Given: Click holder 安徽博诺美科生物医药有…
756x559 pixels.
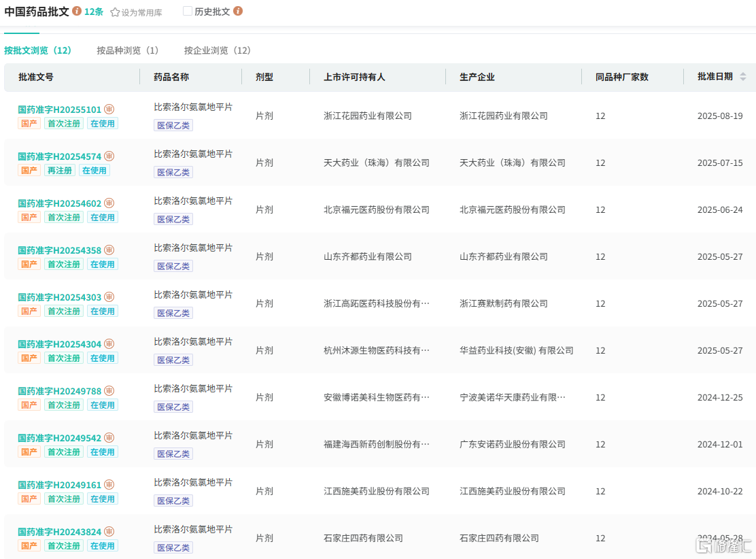Looking at the screenshot, I should [x=377, y=397].
